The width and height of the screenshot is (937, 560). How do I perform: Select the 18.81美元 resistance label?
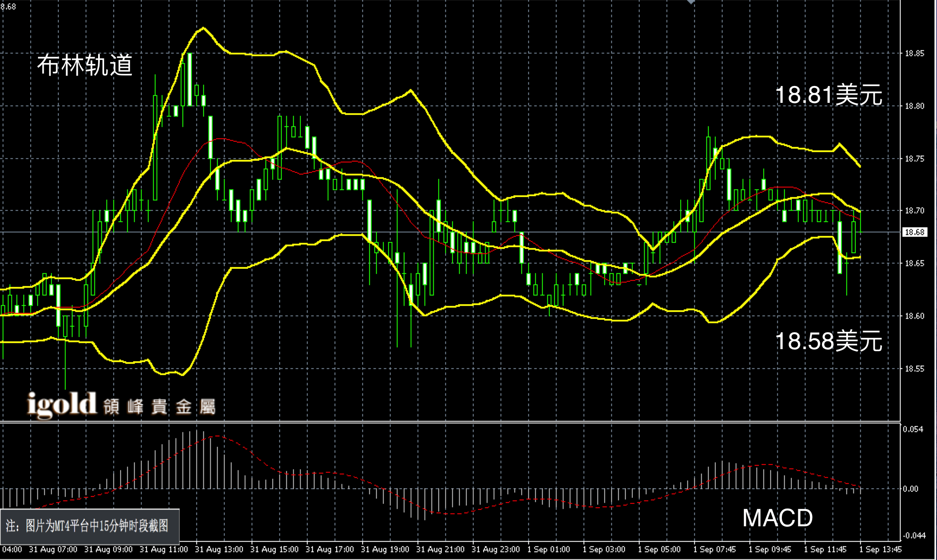[x=828, y=95]
